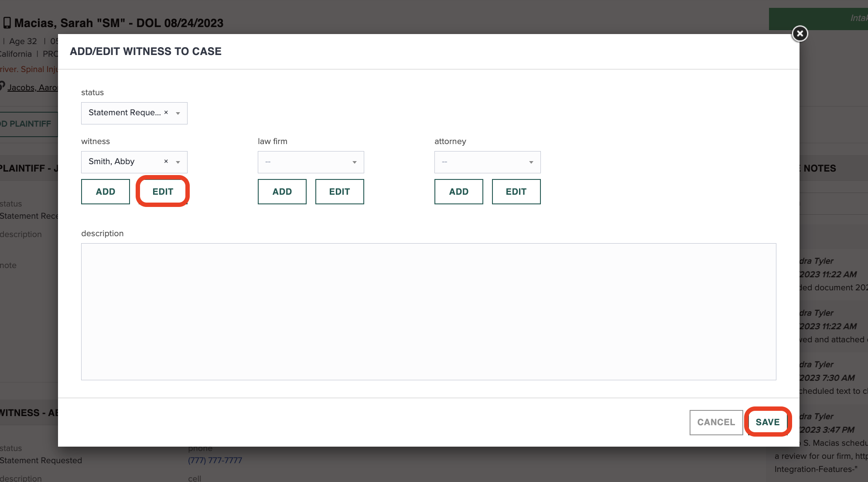Click the dialog title ADD/EDIT WITNESS TO CASE
The image size is (868, 482).
(146, 52)
